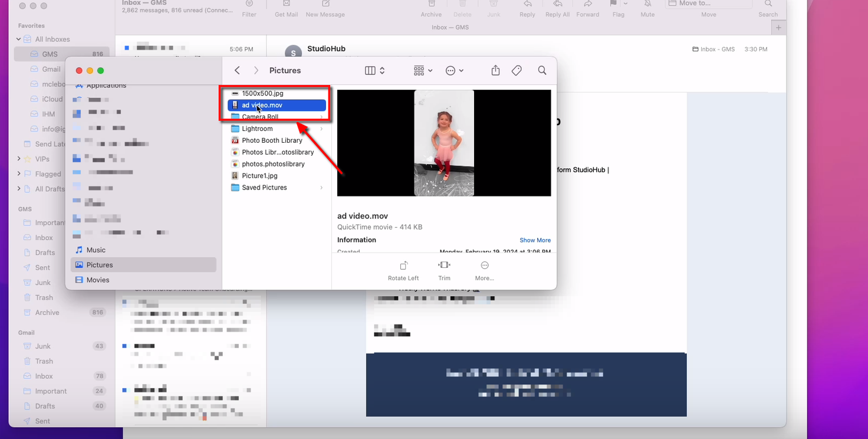Screen dimensions: 868x439
Task: Click the Share icon in Finder toolbar
Action: (495, 70)
